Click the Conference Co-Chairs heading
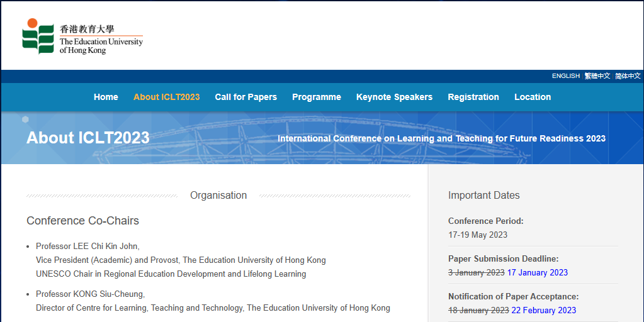Image resolution: width=644 pixels, height=322 pixels. click(x=82, y=221)
